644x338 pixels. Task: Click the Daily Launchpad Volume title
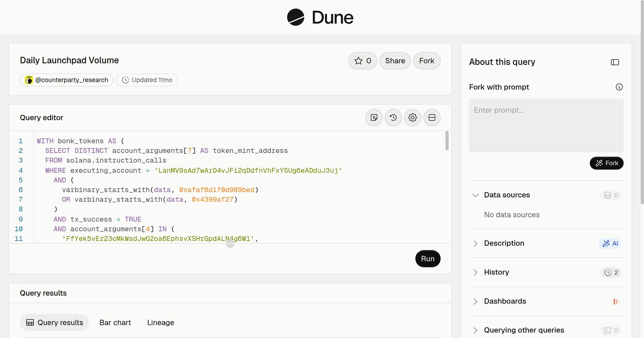click(69, 60)
